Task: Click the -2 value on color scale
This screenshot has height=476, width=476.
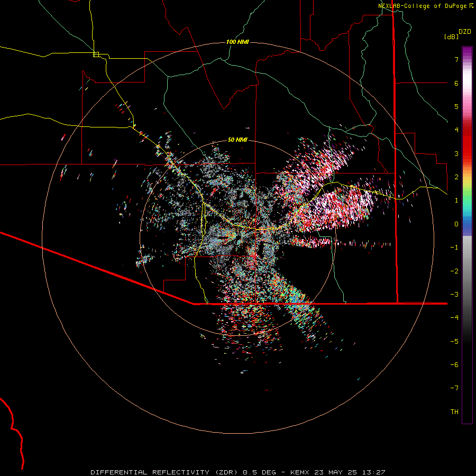Action: (454, 271)
